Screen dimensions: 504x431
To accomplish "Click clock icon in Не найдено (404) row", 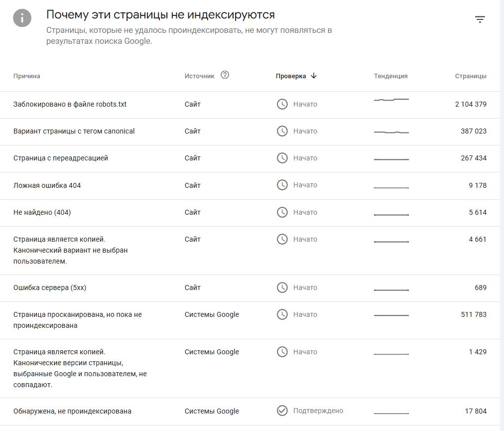I will (282, 212).
